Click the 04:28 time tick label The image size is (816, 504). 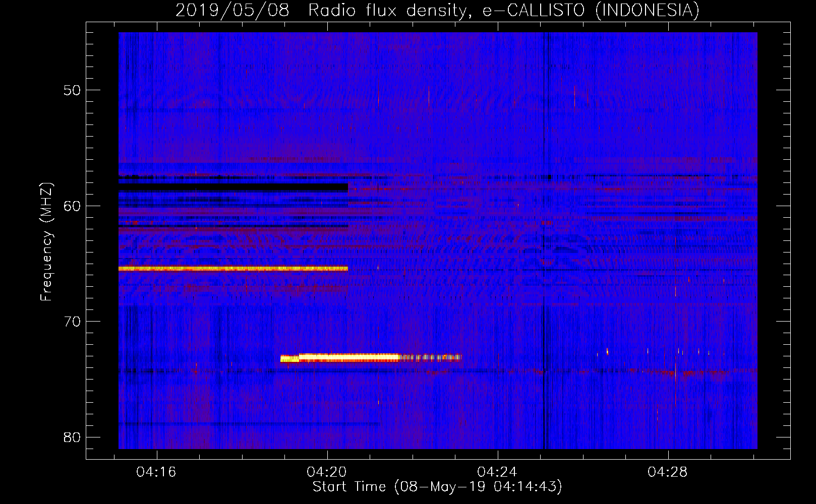click(x=668, y=472)
